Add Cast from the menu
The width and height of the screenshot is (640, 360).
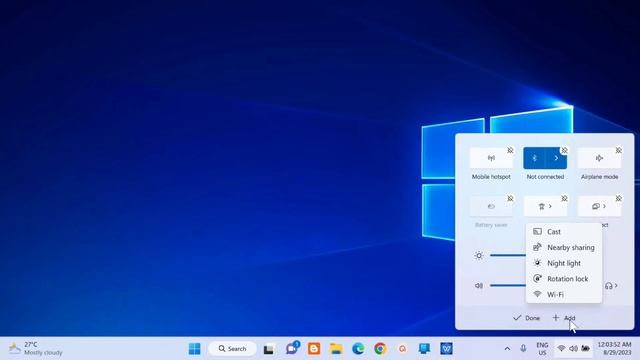564,232
